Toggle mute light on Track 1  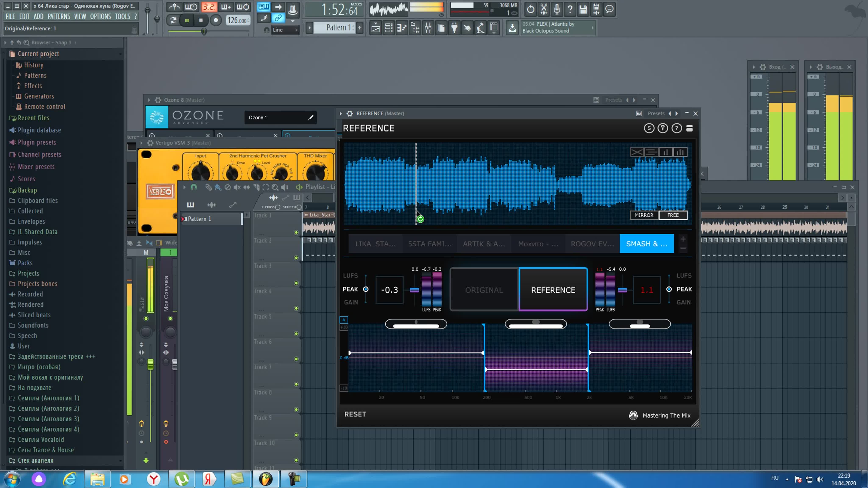click(x=296, y=232)
